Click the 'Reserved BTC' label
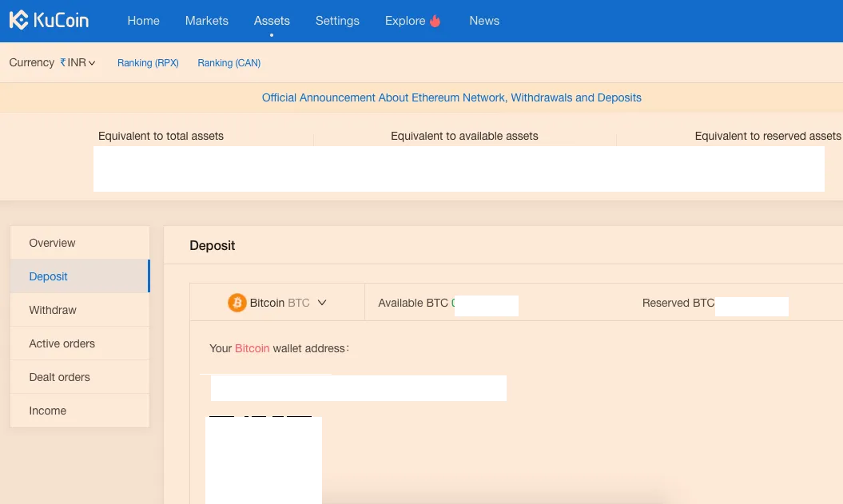The width and height of the screenshot is (843, 504). coord(678,303)
